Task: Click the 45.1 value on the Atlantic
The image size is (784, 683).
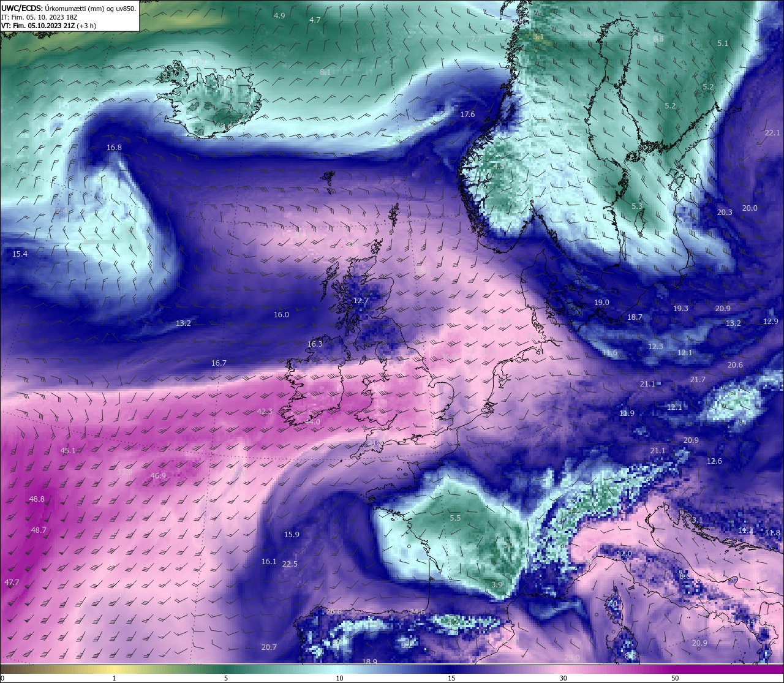Action: 68,450
